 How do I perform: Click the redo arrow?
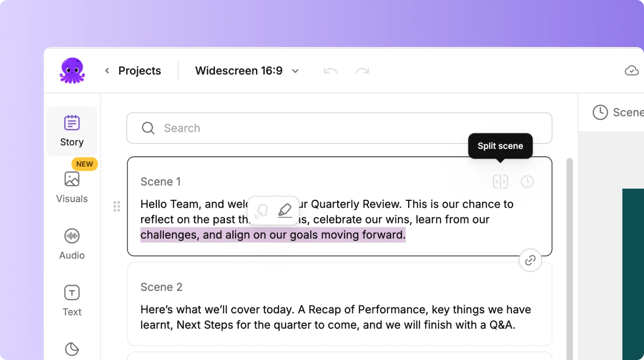pos(362,71)
